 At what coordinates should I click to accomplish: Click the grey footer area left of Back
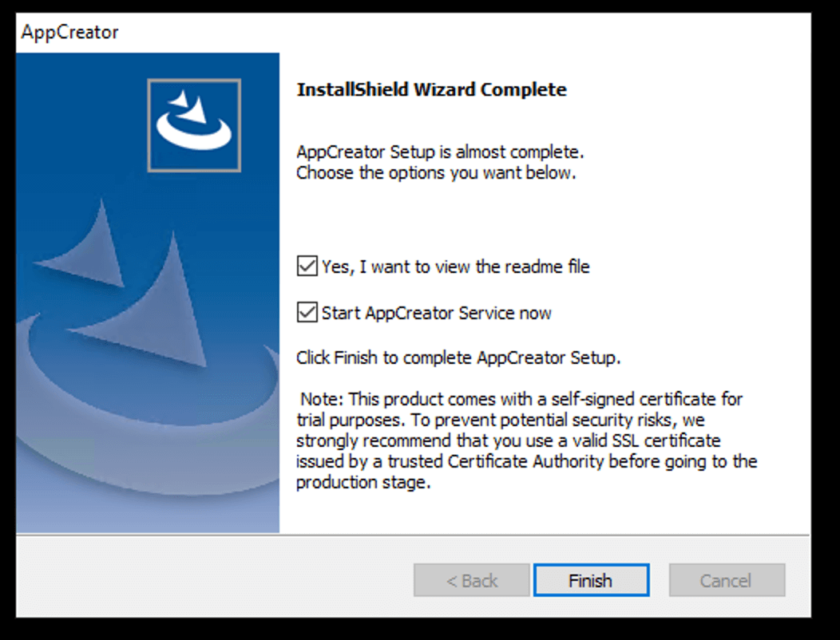pyautogui.click(x=208, y=580)
